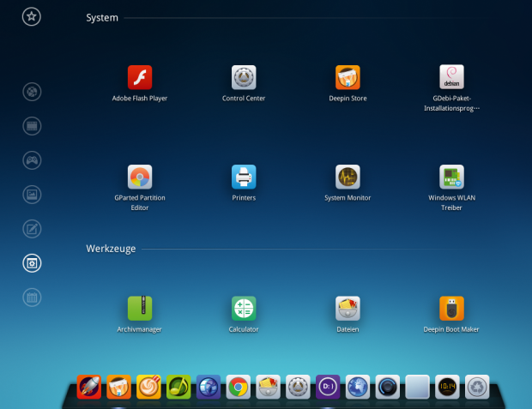Open the recycle trash in the dock
The image size is (532, 409).
tap(477, 387)
